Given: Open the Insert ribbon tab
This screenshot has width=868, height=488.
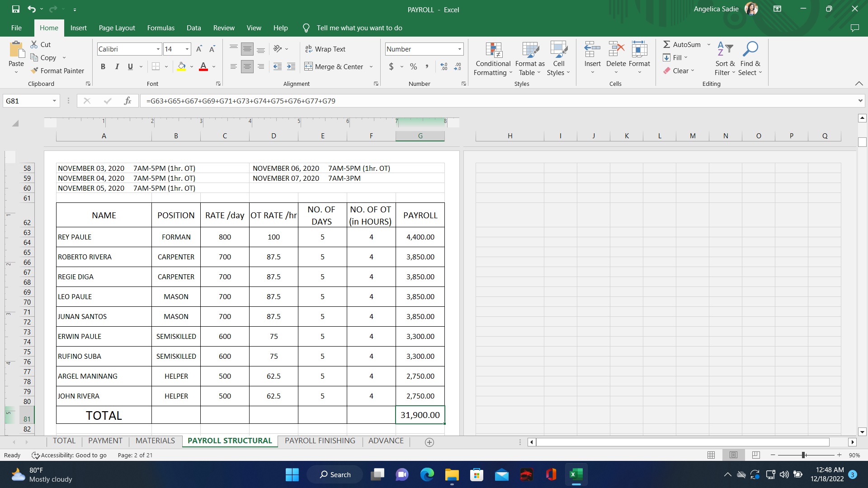Looking at the screenshot, I should click(x=78, y=28).
